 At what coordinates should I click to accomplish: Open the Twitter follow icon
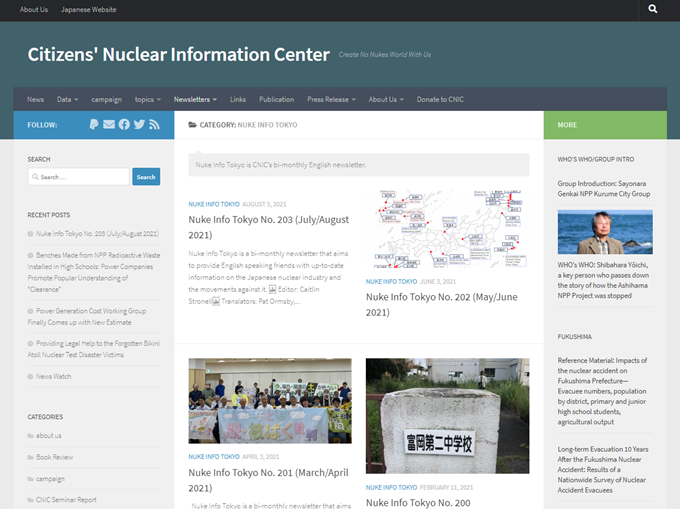point(139,125)
